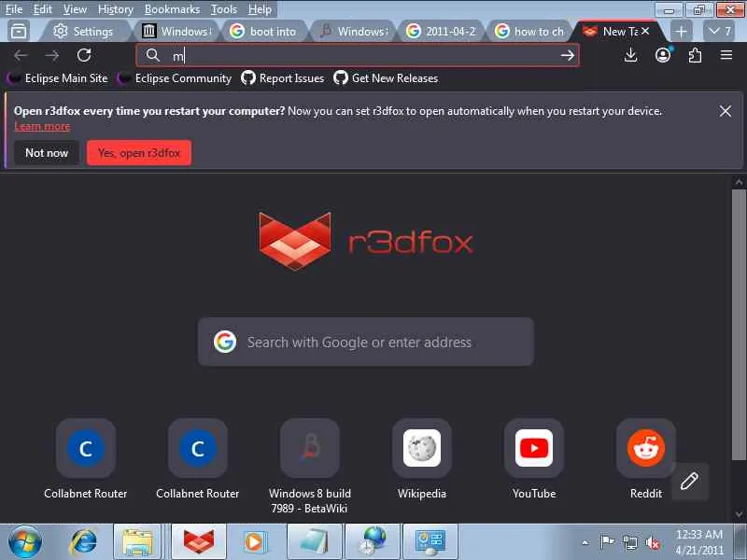Dismiss the r3dfox startup notification

[726, 111]
